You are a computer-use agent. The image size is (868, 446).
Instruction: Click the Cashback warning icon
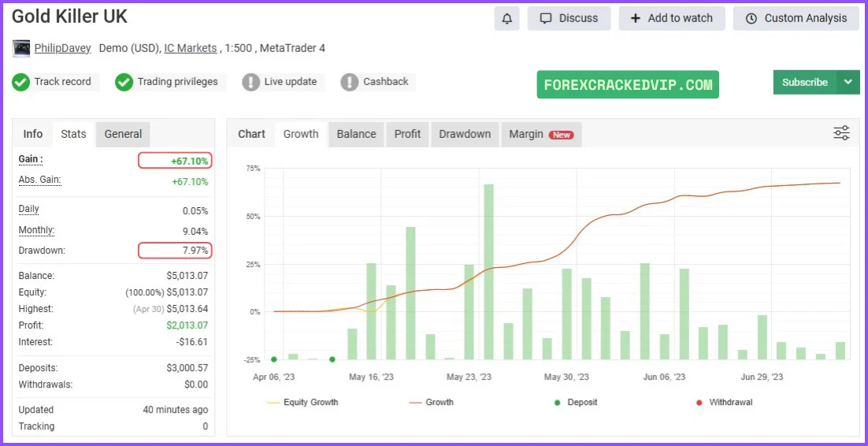coord(350,82)
